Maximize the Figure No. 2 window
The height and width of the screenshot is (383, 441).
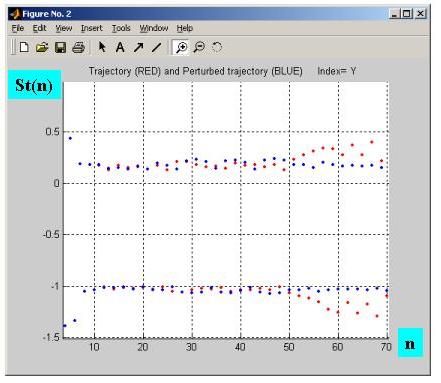pos(406,14)
